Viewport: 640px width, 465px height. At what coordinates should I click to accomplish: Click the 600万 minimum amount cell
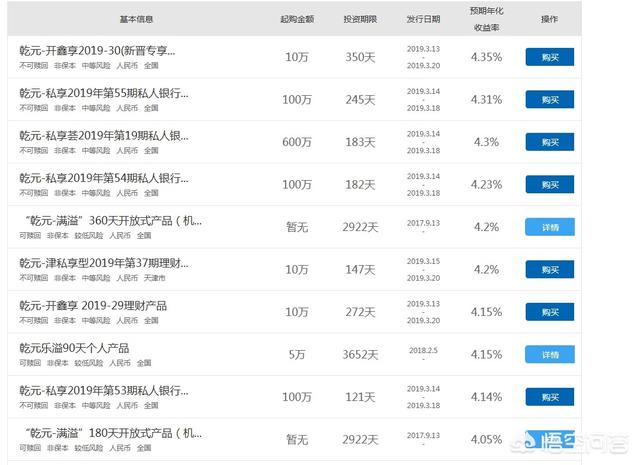(297, 142)
